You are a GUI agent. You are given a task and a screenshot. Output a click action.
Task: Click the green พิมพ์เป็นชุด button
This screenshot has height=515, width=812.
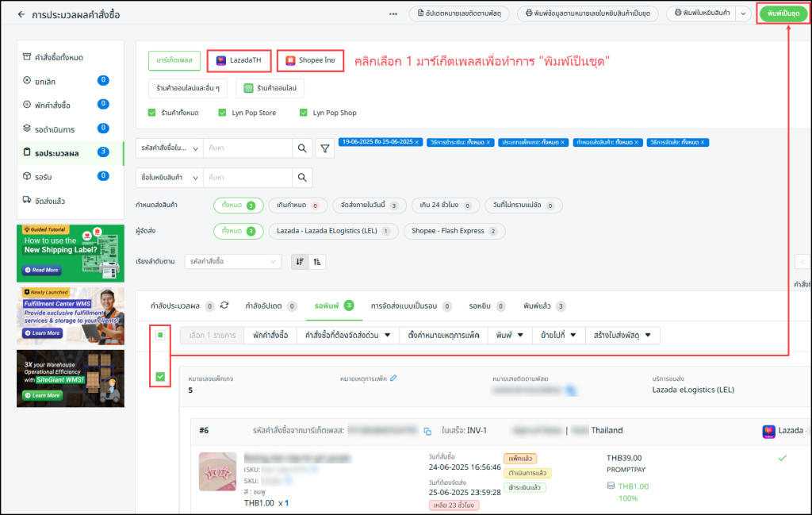click(783, 13)
